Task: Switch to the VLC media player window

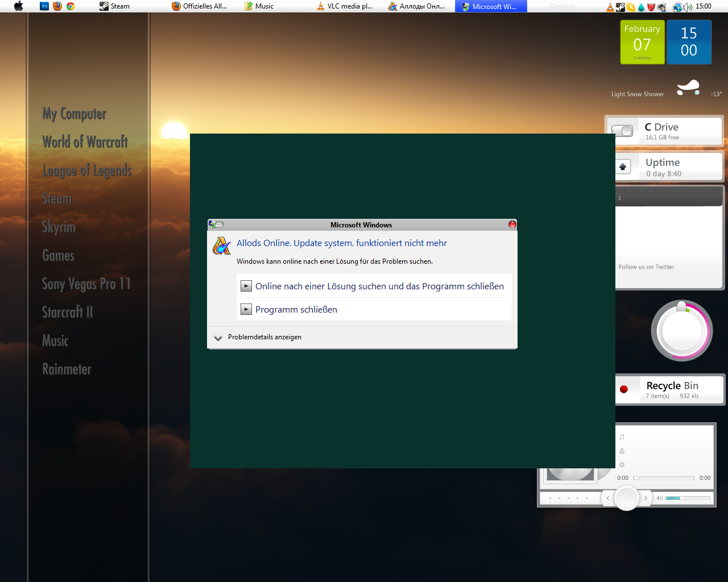Action: click(345, 6)
